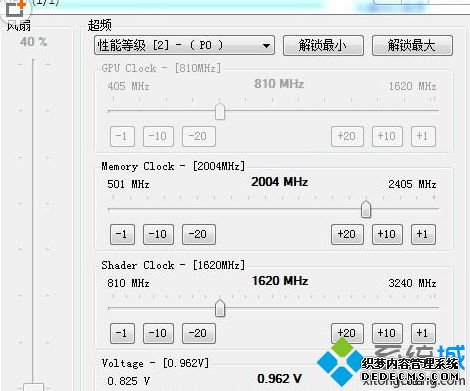Click the disabled GPU Clock +1 button
The width and height of the screenshot is (470, 391).
coord(423,136)
